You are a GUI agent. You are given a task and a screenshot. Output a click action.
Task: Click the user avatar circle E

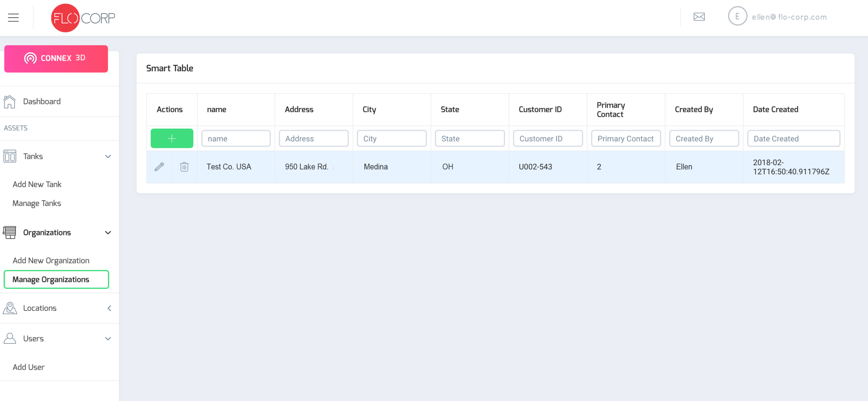pyautogui.click(x=737, y=16)
